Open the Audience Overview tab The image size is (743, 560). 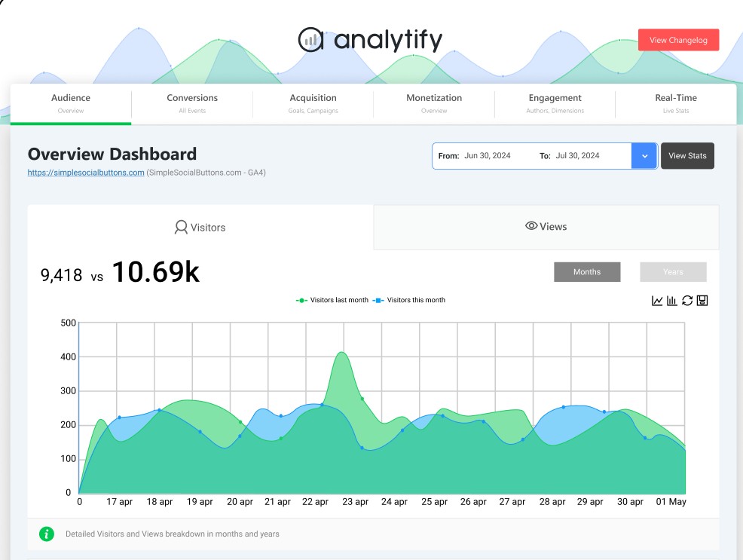(71, 104)
